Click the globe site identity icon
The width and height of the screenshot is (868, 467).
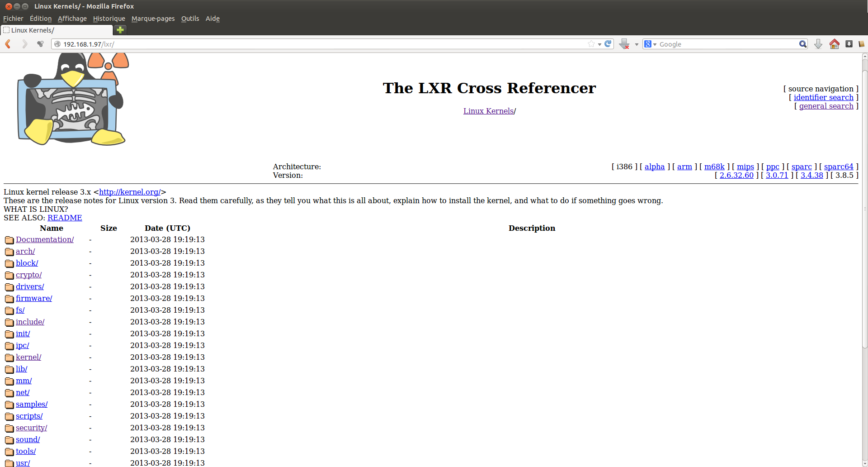[x=57, y=44]
